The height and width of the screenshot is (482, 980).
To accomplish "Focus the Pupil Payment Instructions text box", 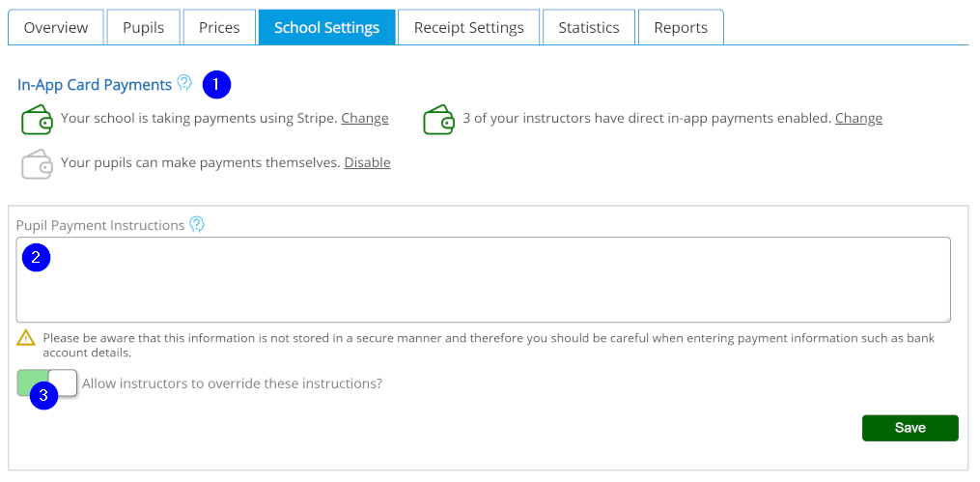I will (483, 279).
